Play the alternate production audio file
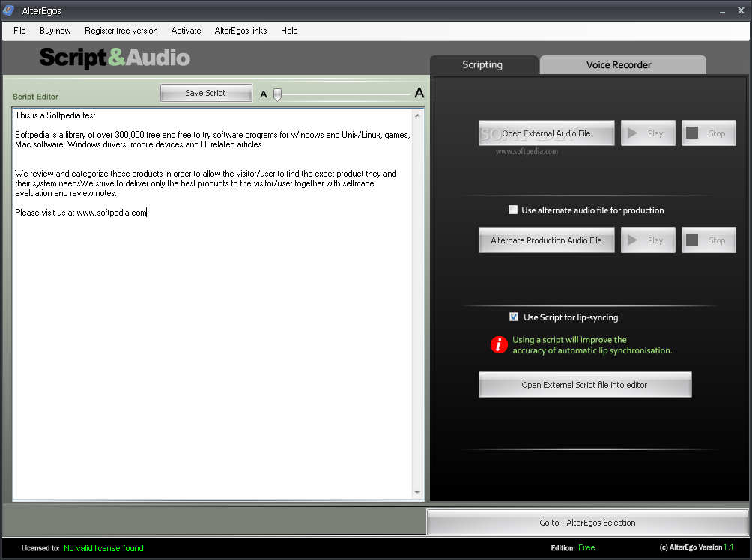This screenshot has height=560, width=752. [x=648, y=240]
